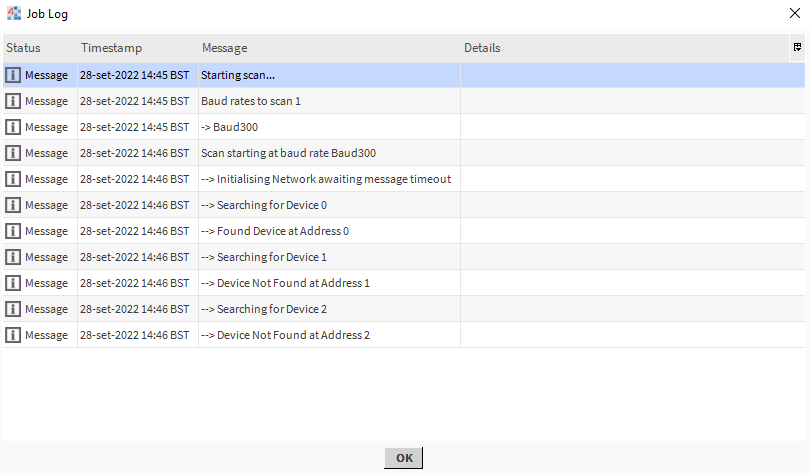Click the Message column header

click(225, 48)
